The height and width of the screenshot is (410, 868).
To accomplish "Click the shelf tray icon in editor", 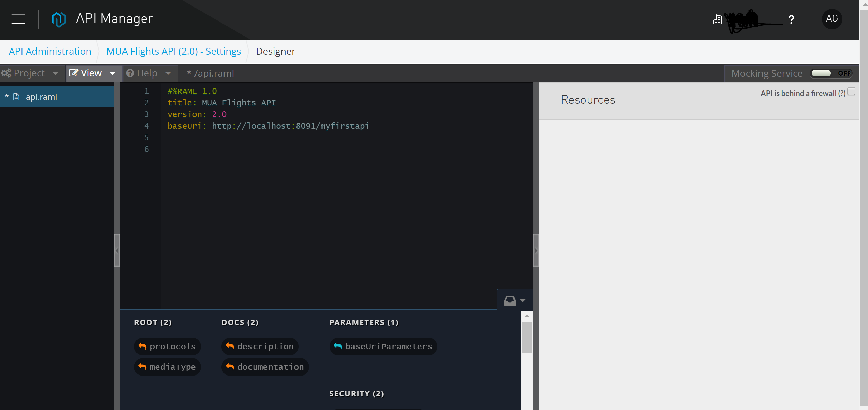I will [x=510, y=300].
